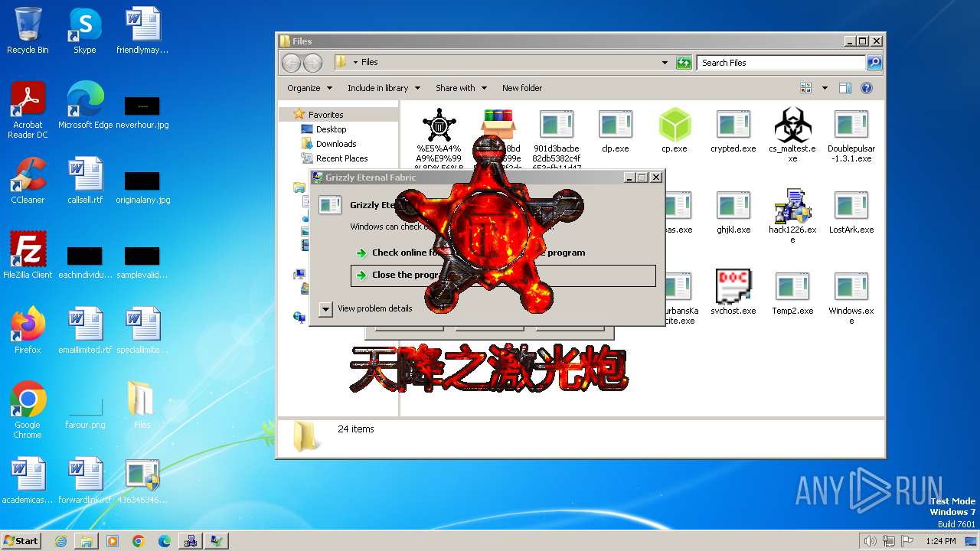
Task: Click the Action Center flag tray icon
Action: coord(907,541)
